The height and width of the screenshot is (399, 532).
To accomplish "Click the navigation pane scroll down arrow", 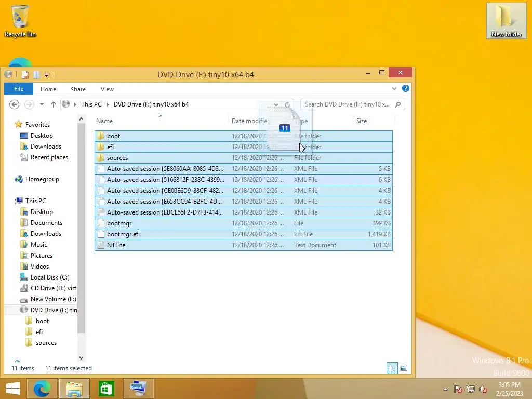I will coord(81,357).
